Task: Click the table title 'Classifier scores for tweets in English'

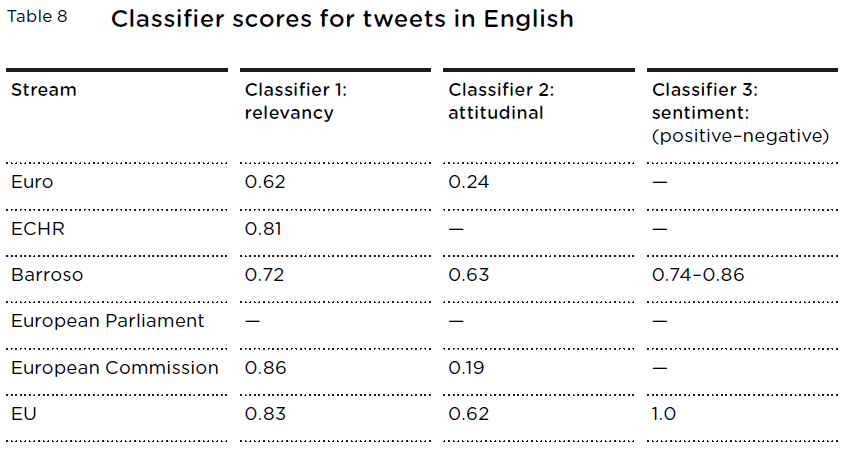Action: 342,20
